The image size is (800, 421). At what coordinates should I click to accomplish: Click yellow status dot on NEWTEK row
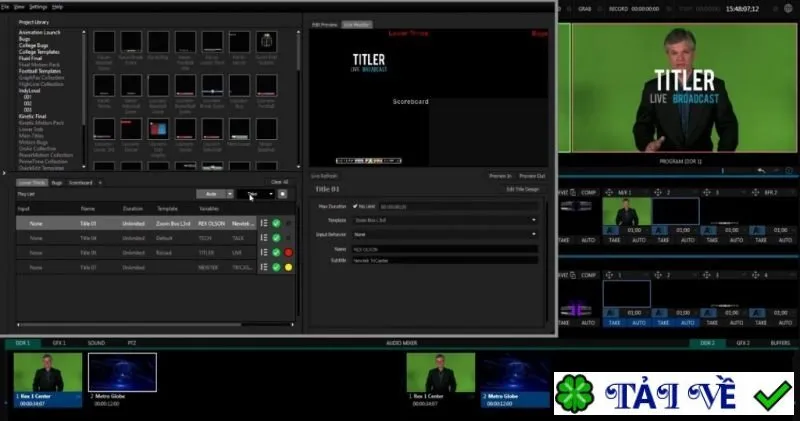[x=289, y=267]
